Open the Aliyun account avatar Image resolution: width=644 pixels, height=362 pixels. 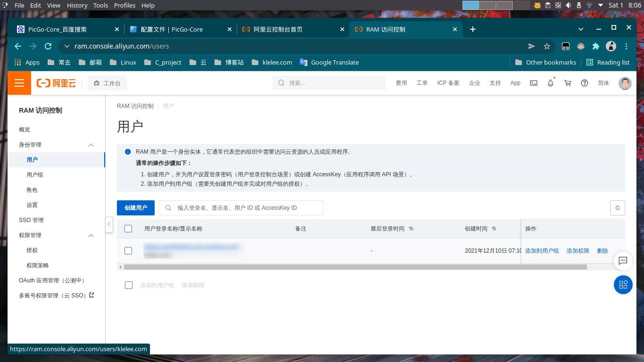click(x=625, y=83)
